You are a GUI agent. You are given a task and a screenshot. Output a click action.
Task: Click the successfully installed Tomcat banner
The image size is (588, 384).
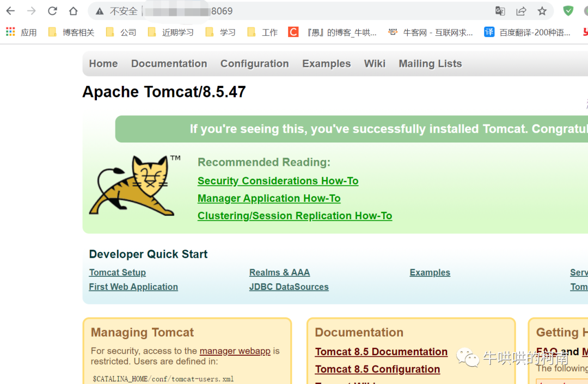pos(351,129)
